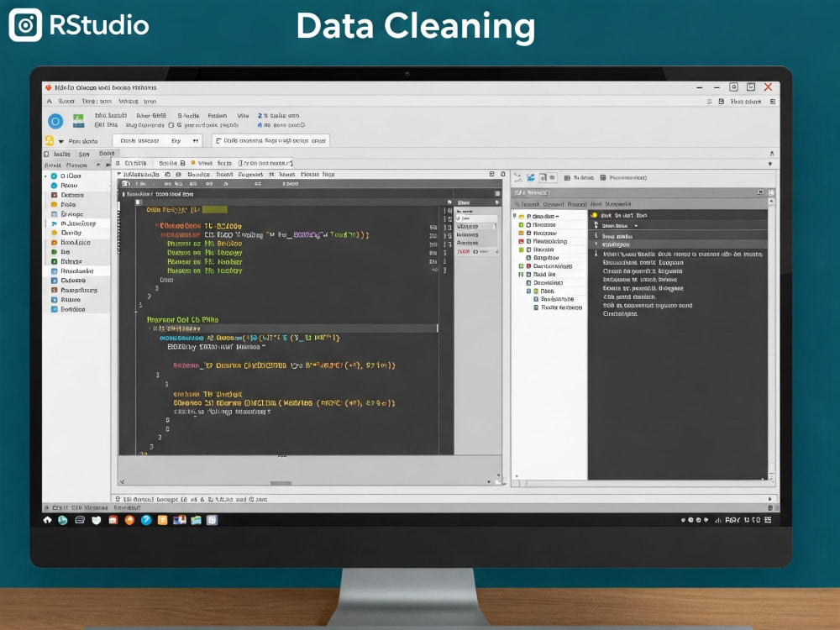Switch to the editor tab with the orange dot
This screenshot has height=630, width=840.
(211, 163)
